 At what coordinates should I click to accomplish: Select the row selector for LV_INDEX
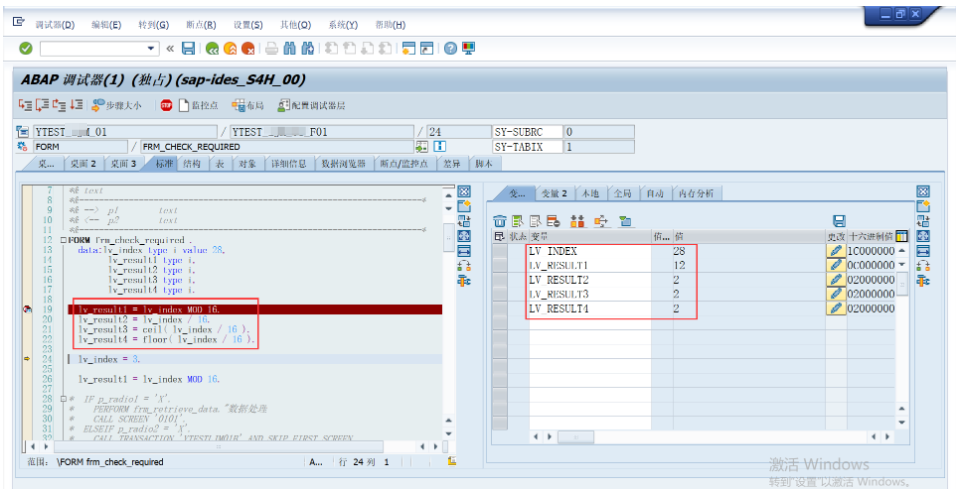pos(500,251)
